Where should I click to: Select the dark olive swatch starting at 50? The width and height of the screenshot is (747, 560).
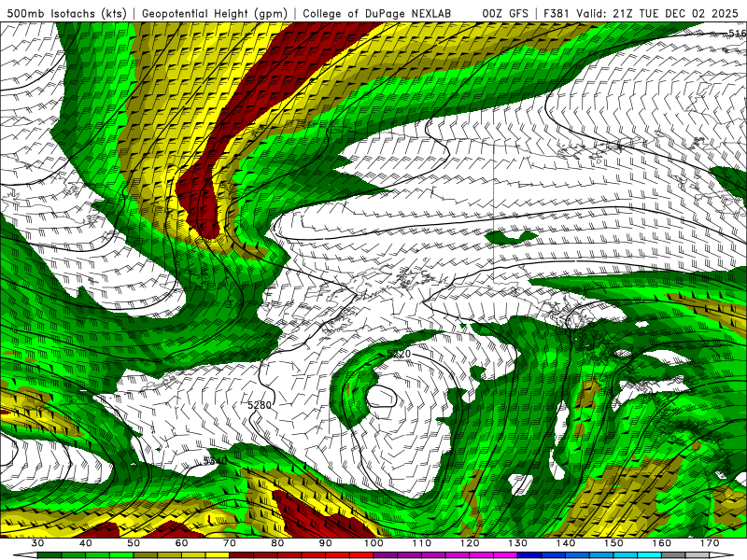(x=146, y=555)
